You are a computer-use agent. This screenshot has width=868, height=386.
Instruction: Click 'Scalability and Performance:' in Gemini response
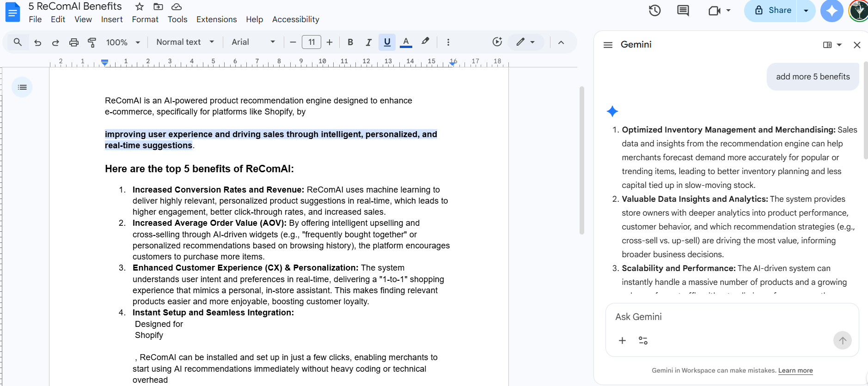pyautogui.click(x=679, y=268)
